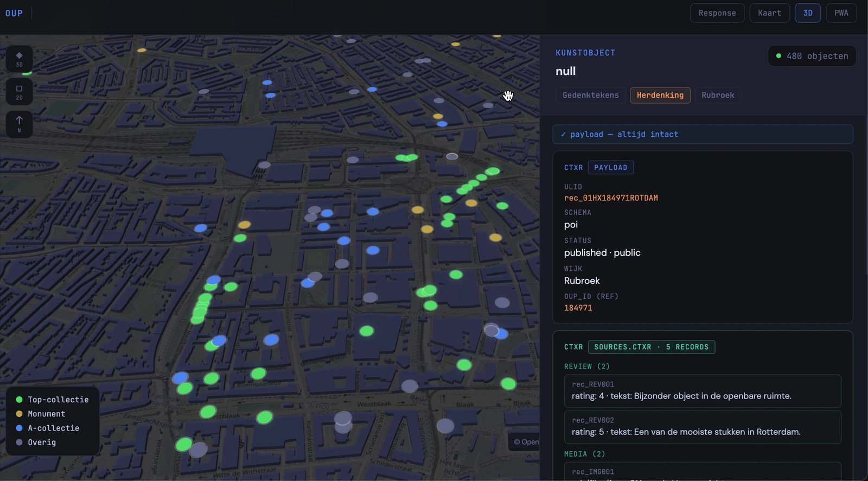Open the PWA tab
Screen dimensions: 868x481
click(841, 13)
